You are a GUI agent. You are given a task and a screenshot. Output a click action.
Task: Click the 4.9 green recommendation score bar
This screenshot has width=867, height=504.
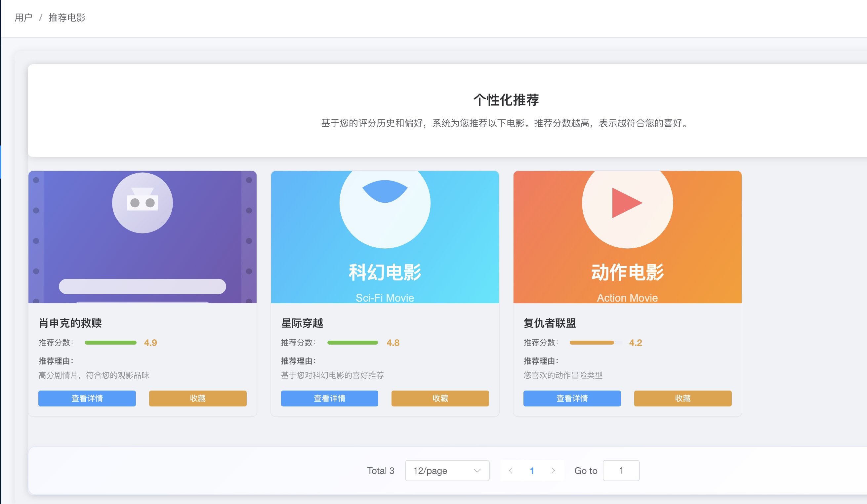110,342
